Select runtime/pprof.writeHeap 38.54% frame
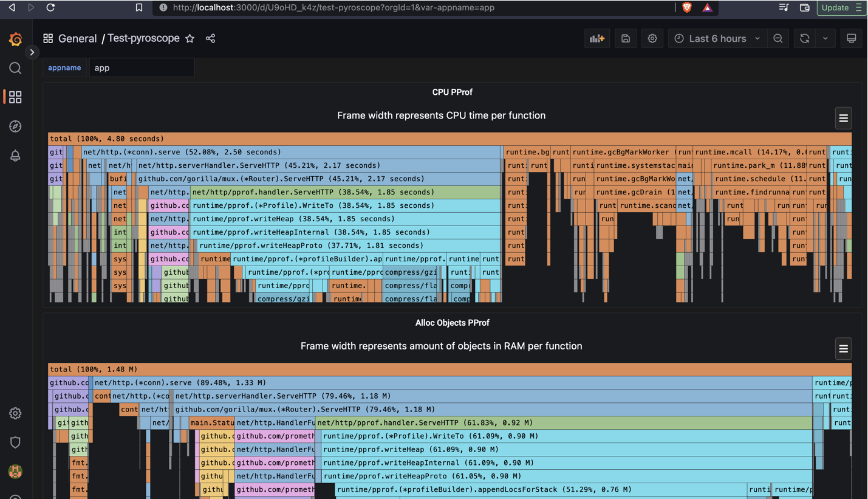Image resolution: width=868 pixels, height=499 pixels. 346,219
